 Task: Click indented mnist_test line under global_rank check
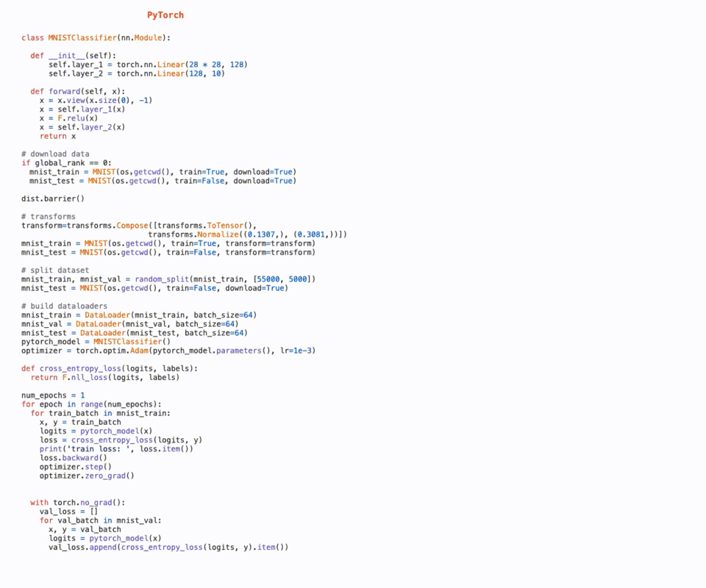tap(163, 181)
